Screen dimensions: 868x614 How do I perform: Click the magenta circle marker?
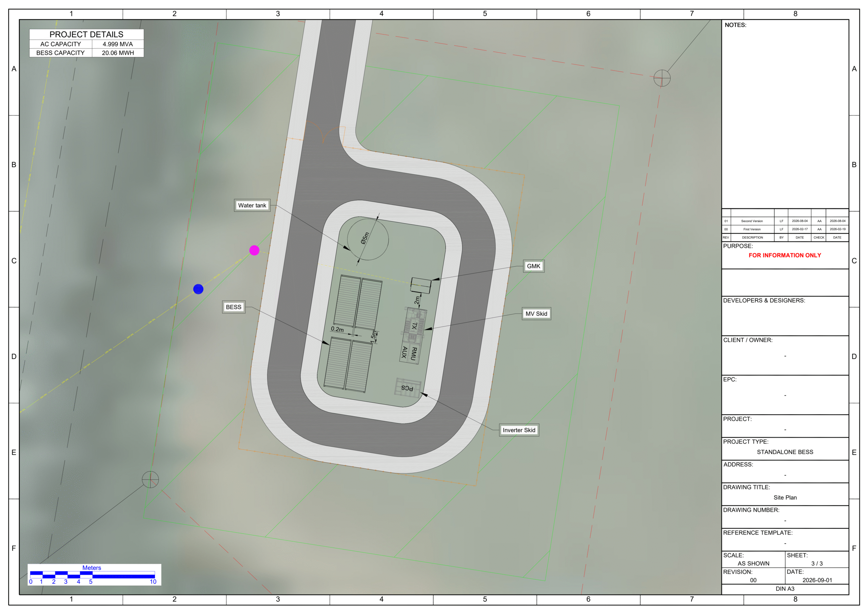pyautogui.click(x=254, y=250)
